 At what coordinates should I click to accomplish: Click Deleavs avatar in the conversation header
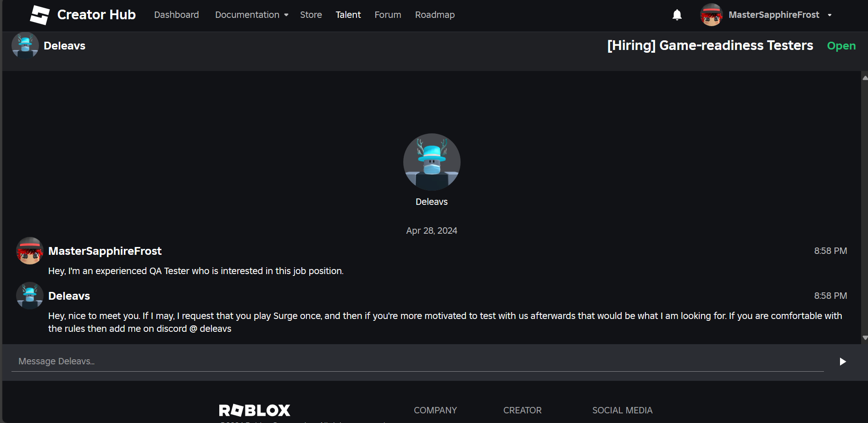click(x=25, y=45)
